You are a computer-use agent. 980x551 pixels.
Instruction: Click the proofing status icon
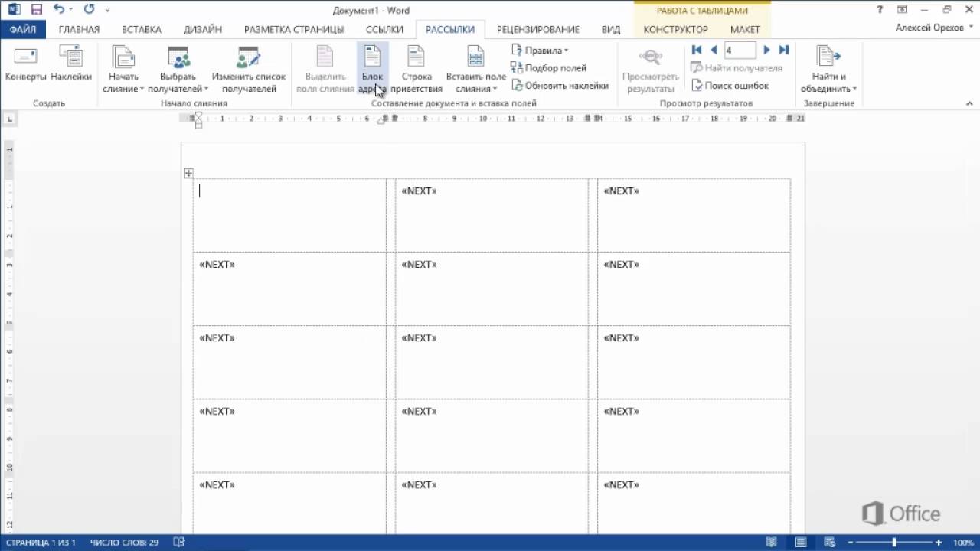click(179, 543)
